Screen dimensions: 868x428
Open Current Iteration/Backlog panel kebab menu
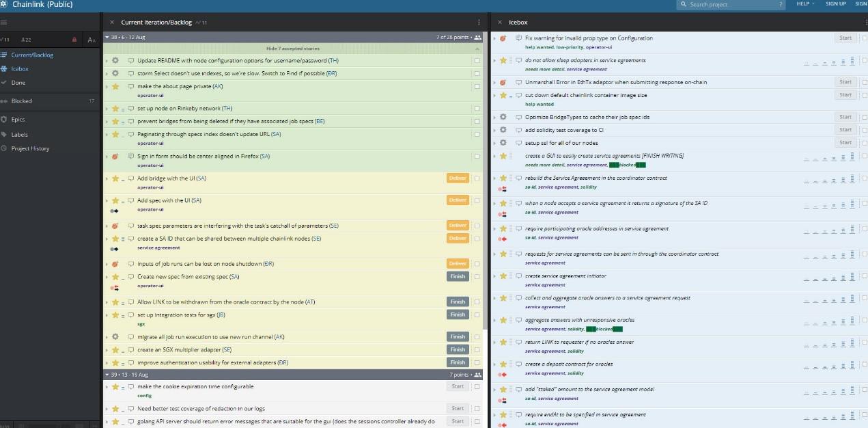tap(479, 23)
